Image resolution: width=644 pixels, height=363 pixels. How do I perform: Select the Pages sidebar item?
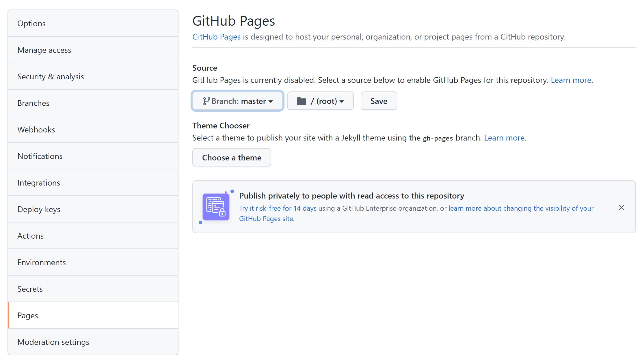93,315
